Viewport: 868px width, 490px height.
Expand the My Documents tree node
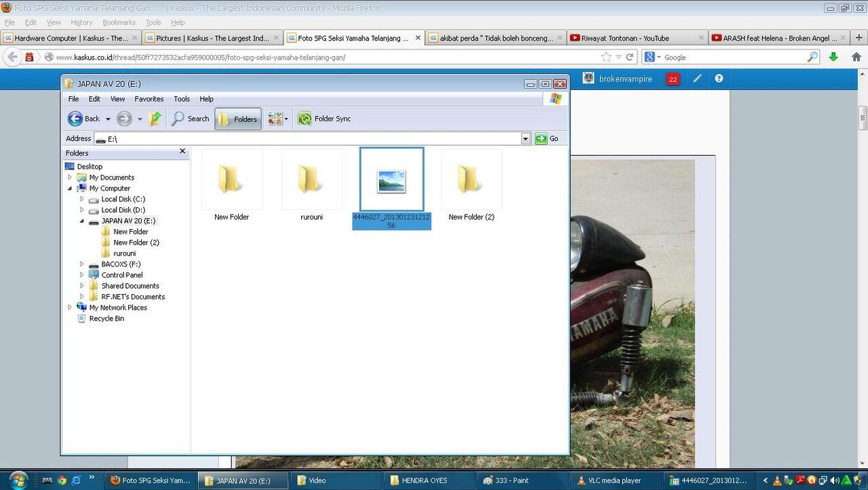(x=69, y=178)
